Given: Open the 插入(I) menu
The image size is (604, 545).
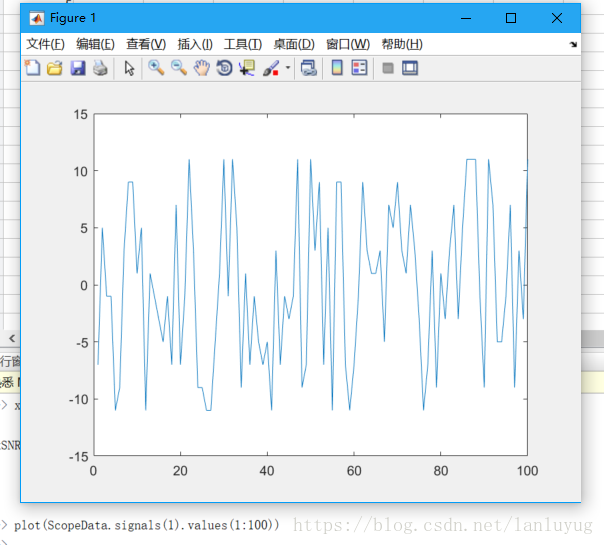Looking at the screenshot, I should (195, 44).
